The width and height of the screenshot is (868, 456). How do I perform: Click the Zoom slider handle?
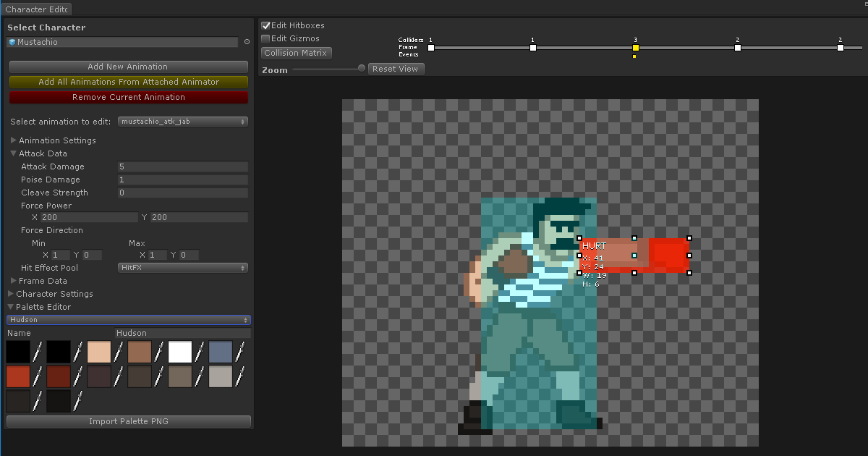pos(361,69)
